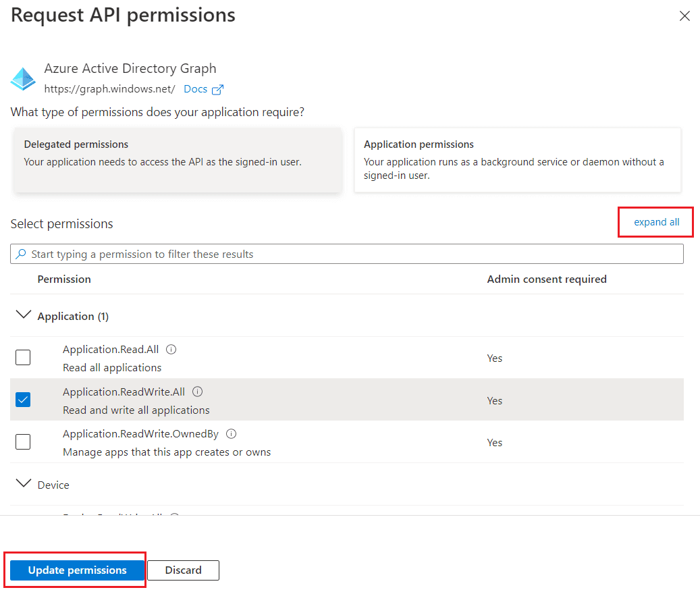700x592 pixels.
Task: Click the info icon beside Application.ReadWrite.All
Action: pos(196,391)
